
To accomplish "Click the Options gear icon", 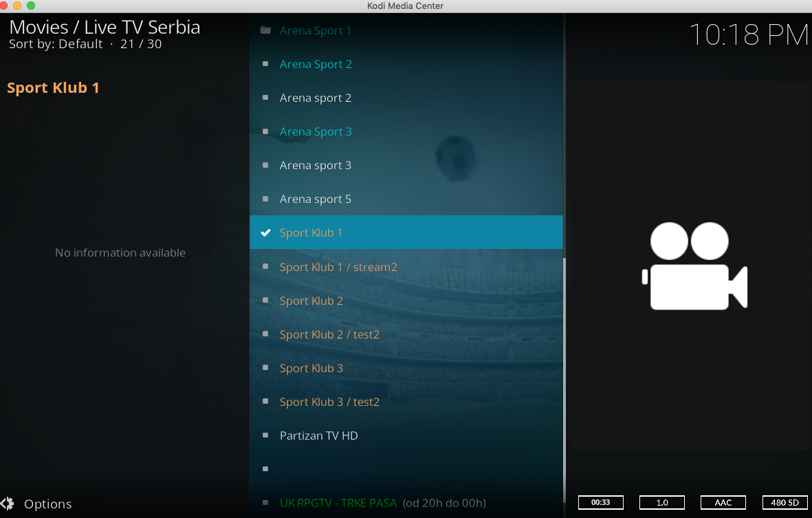I will pyautogui.click(x=8, y=504).
